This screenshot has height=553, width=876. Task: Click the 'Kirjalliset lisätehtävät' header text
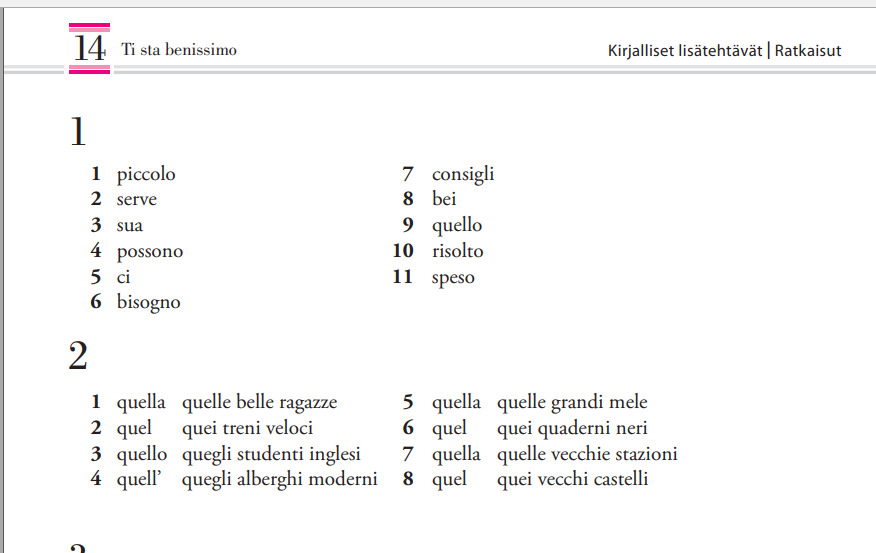coord(685,51)
